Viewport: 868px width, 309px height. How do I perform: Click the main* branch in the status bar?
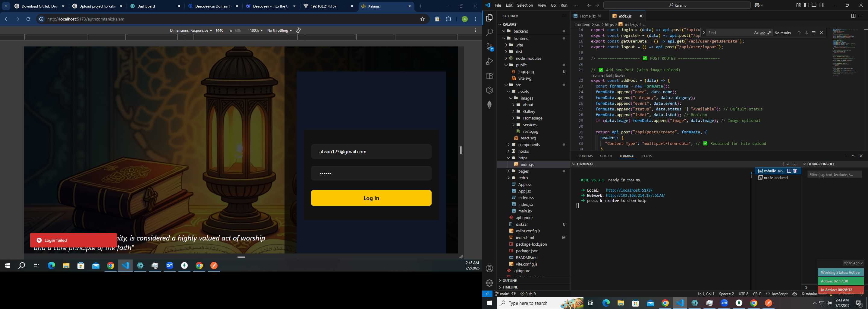coord(502,294)
